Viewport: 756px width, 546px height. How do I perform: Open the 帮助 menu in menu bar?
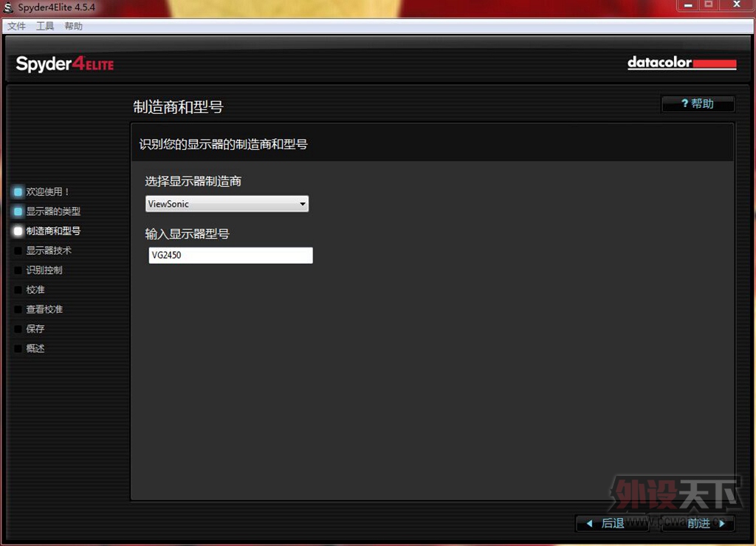pyautogui.click(x=74, y=26)
